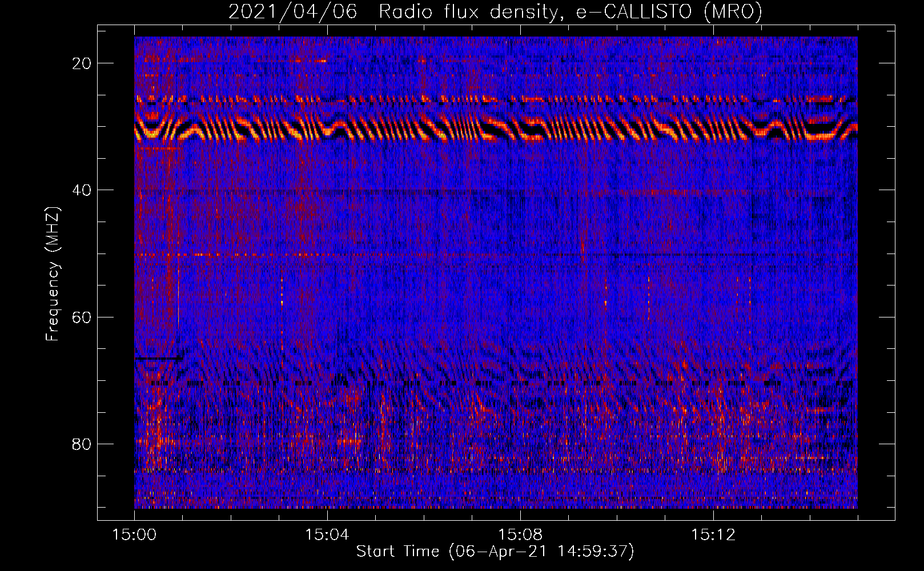Click the bright wavy interference band near 30 MHz
The height and width of the screenshot is (571, 924).
tap(496, 128)
